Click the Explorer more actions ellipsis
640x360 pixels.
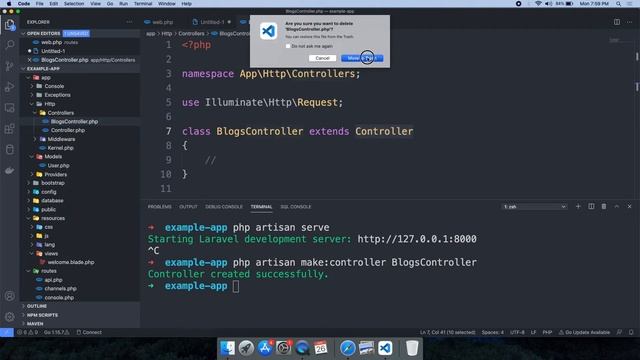[x=129, y=22]
